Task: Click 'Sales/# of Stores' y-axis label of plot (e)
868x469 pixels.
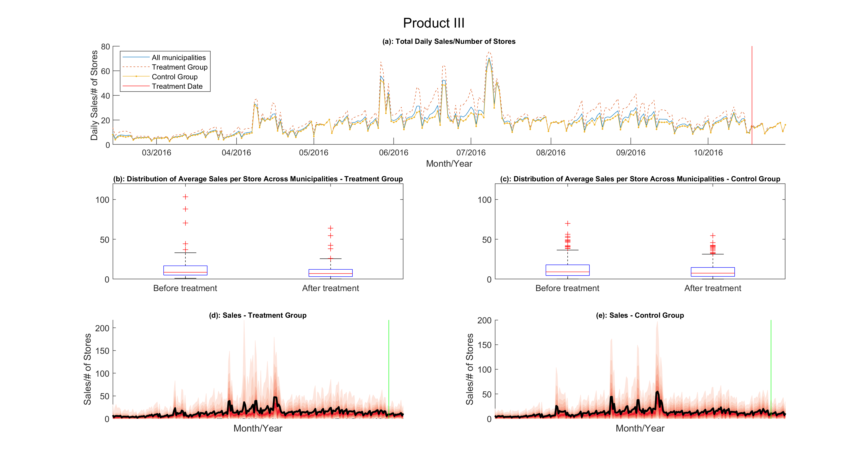Action: pyautogui.click(x=469, y=369)
